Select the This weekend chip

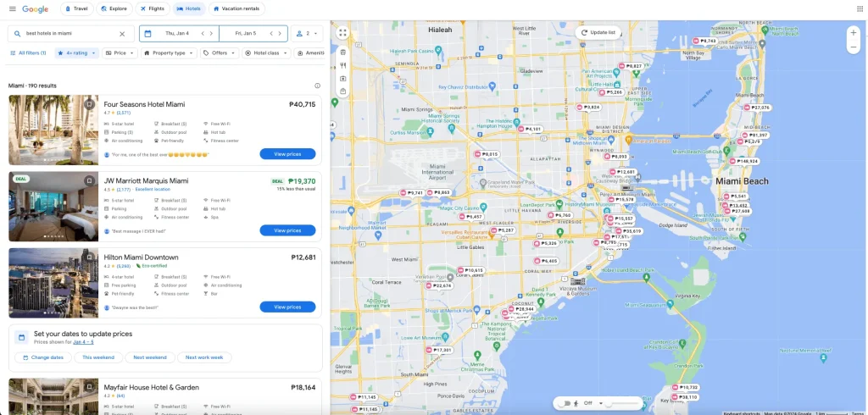(98, 357)
